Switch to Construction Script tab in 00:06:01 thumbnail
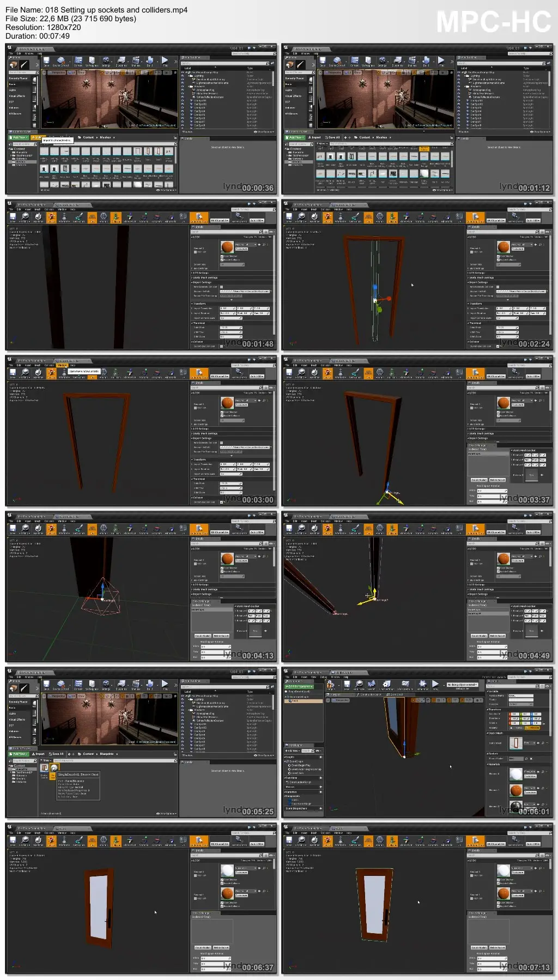This screenshot has height=980, width=558. click(369, 694)
